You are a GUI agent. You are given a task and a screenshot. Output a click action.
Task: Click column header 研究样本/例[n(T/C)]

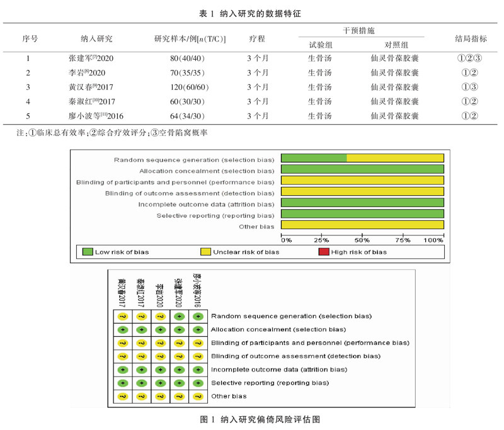click(x=190, y=39)
